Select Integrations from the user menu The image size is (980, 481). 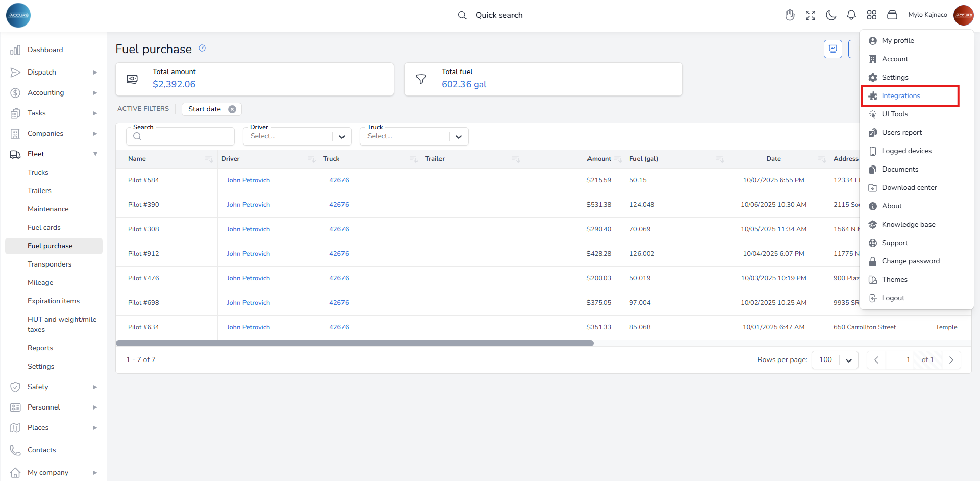(901, 96)
